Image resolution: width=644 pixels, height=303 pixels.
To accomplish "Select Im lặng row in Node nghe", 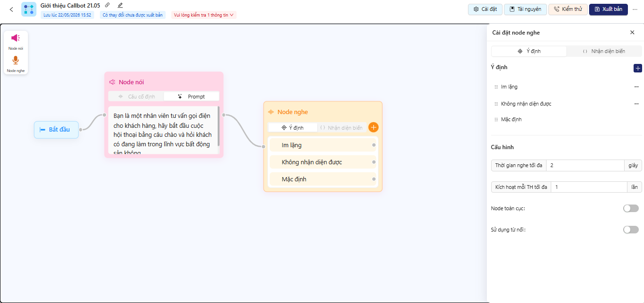I will tap(323, 145).
